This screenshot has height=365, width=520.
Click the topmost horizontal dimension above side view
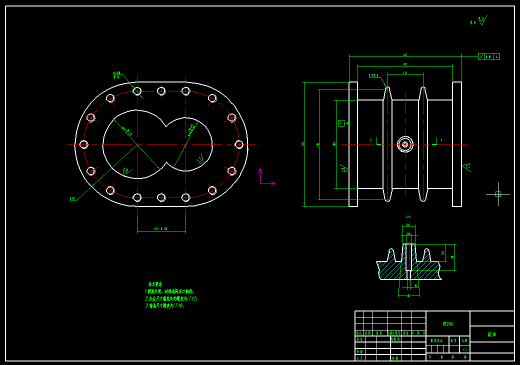tap(405, 56)
